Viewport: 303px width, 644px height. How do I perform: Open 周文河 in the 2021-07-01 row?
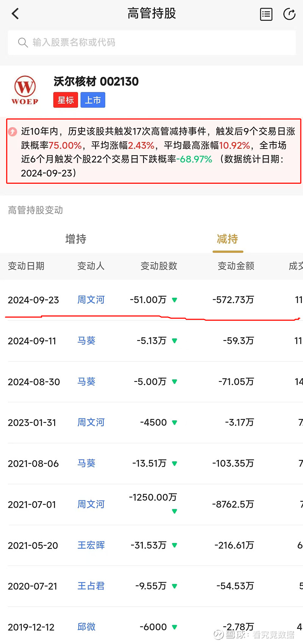tap(91, 504)
